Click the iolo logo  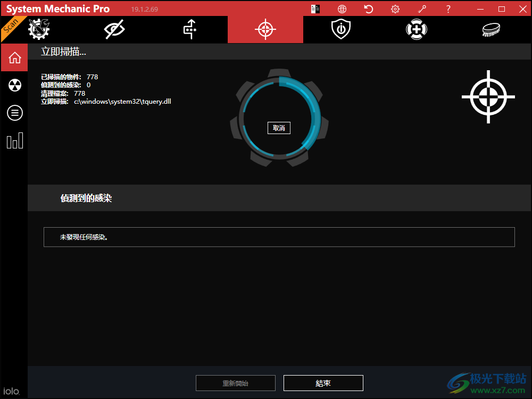point(11,391)
